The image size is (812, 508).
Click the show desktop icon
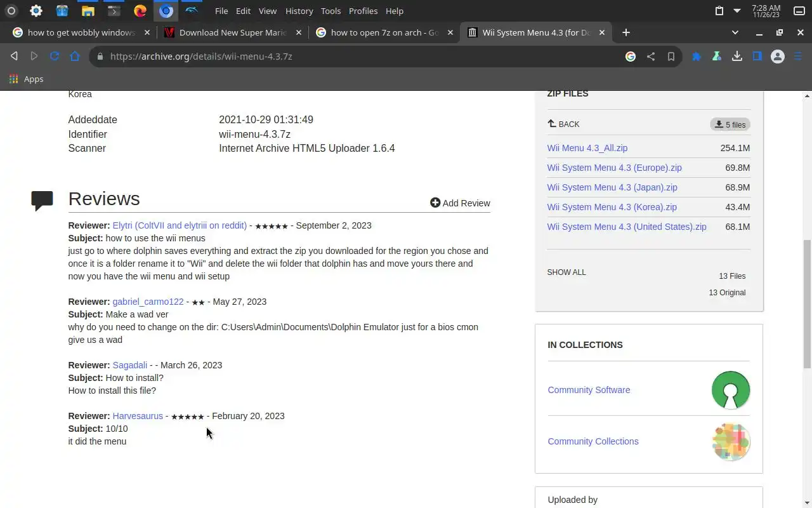(799, 11)
